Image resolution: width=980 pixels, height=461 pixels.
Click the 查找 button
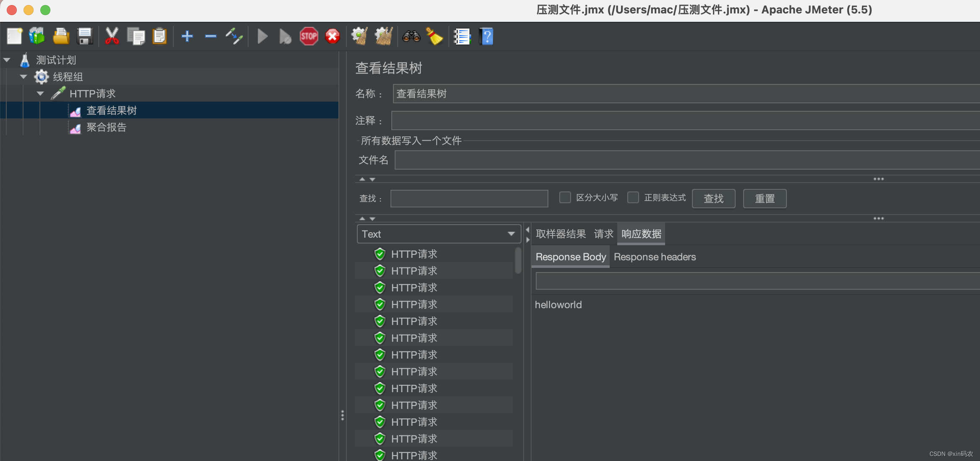coord(713,198)
